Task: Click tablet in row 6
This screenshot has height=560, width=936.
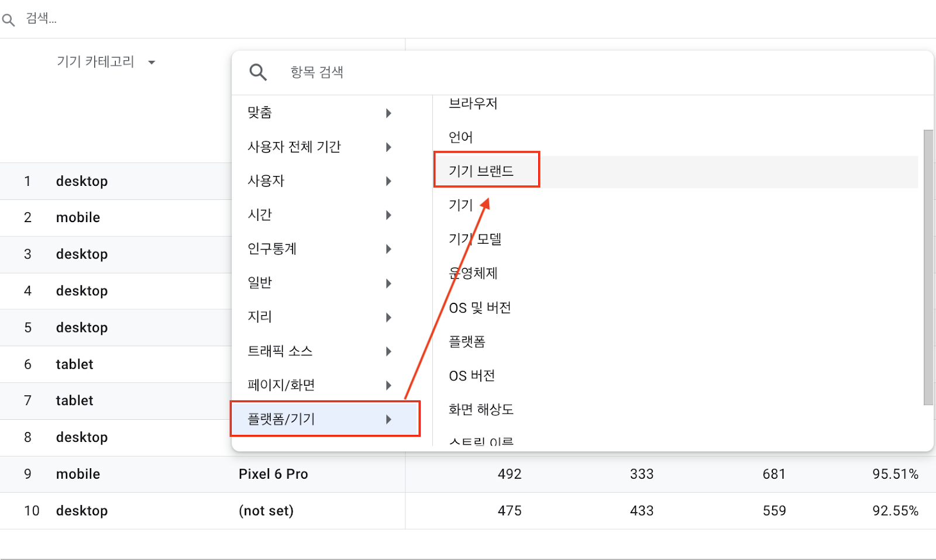Action: click(x=74, y=364)
